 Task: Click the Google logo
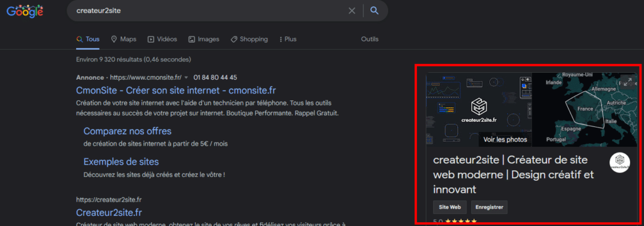pos(25,11)
